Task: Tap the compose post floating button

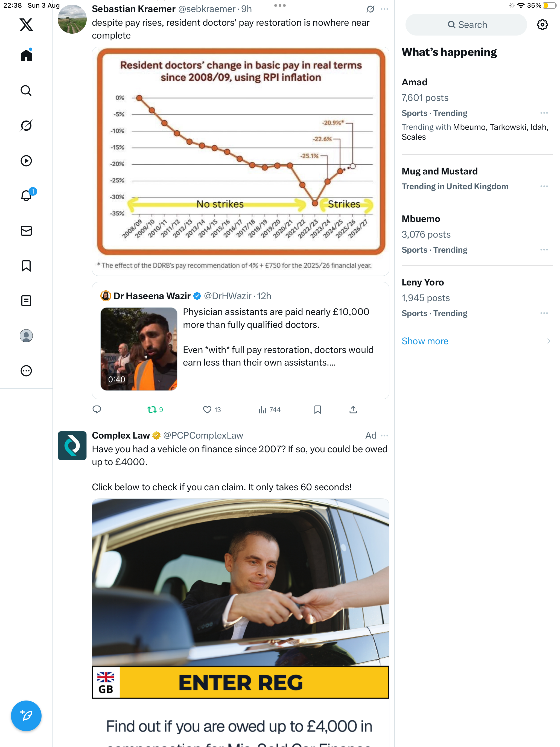Action: 26,715
